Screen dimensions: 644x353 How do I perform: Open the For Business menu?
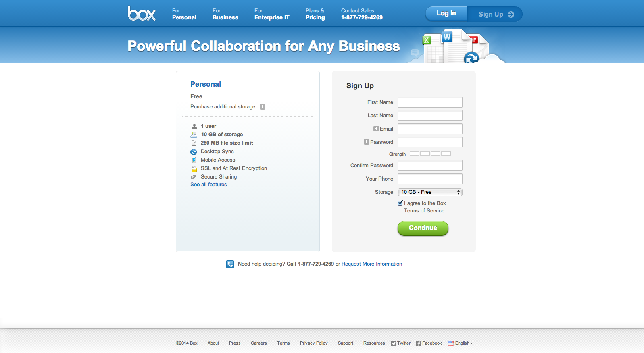(x=225, y=14)
